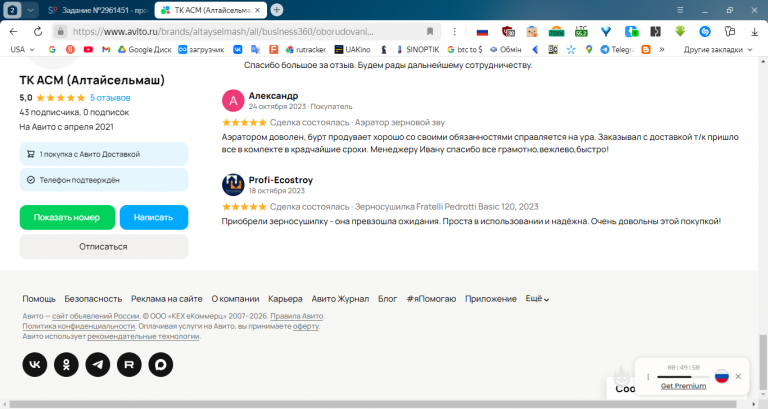
Task: Expand the Ещё footer menu
Action: [x=537, y=299]
